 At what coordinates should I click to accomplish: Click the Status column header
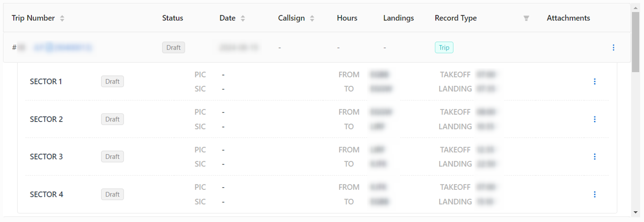coord(172,18)
